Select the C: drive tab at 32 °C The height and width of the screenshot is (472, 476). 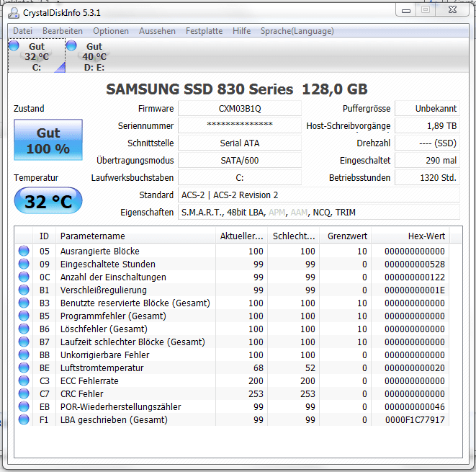point(37,55)
